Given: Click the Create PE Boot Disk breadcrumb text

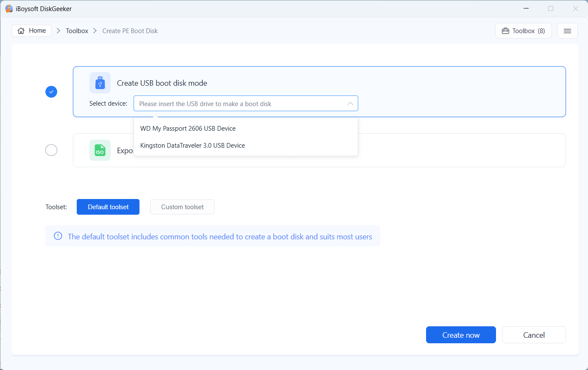Looking at the screenshot, I should click(x=130, y=31).
